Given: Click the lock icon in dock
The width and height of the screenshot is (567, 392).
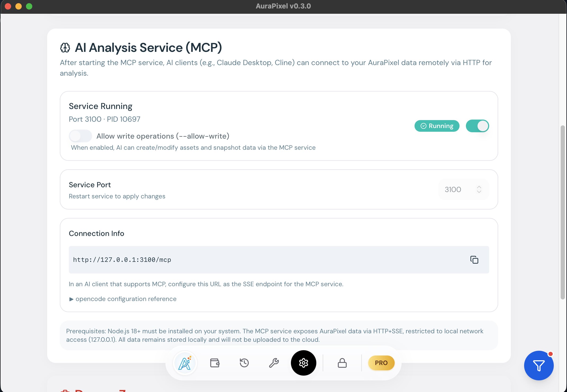Looking at the screenshot, I should [342, 363].
